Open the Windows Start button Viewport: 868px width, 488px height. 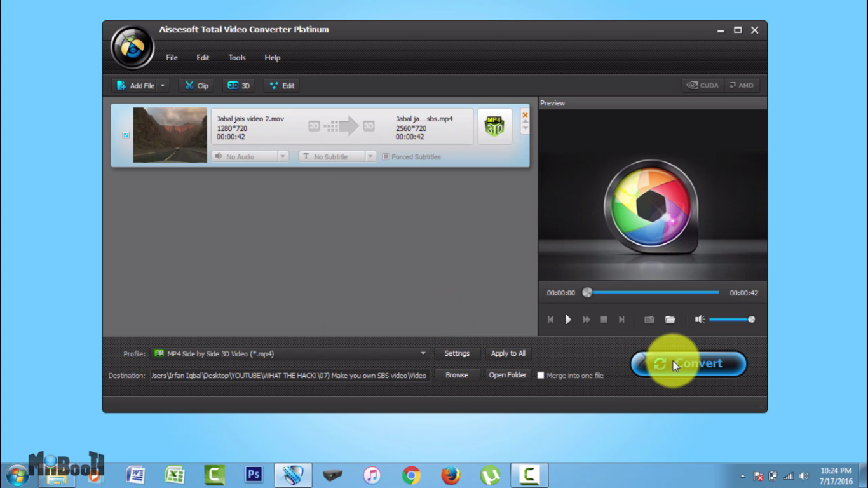pyautogui.click(x=17, y=475)
